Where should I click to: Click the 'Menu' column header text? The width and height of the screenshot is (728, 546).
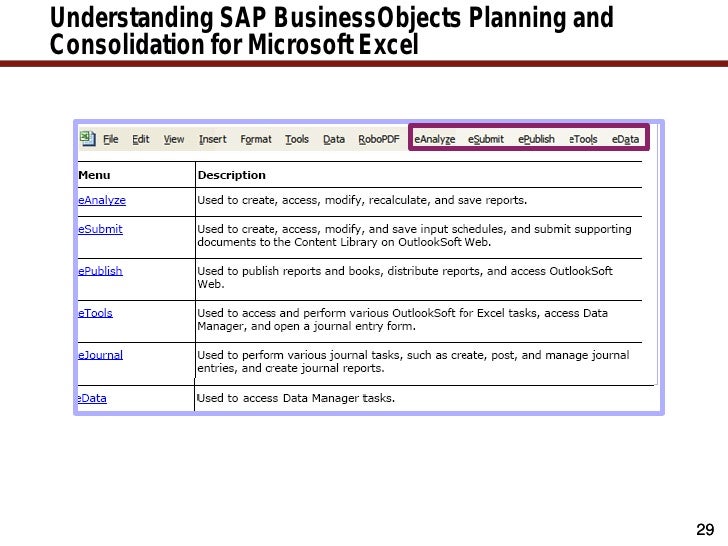coord(94,175)
